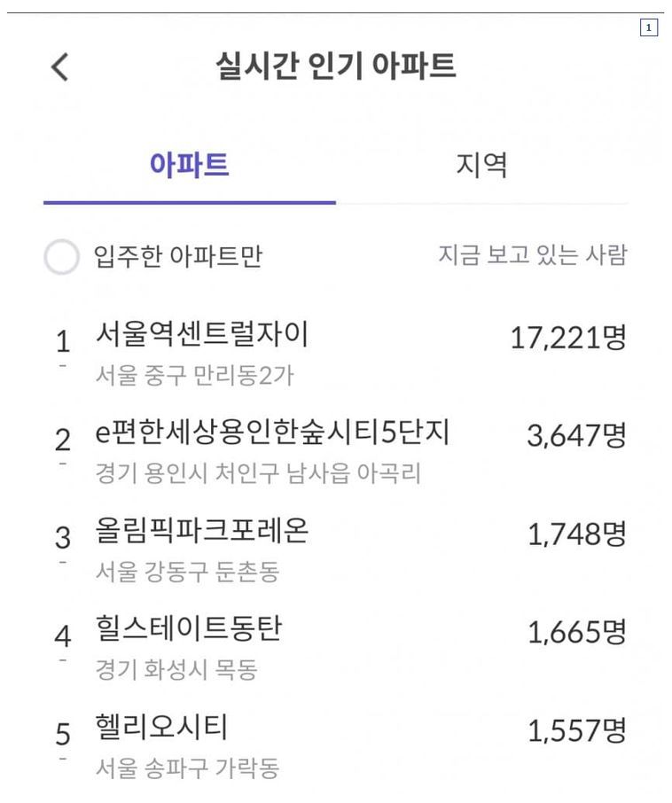Screen dimensions: 672x803
Task: Click the 1,748명 viewer count
Action: (576, 534)
